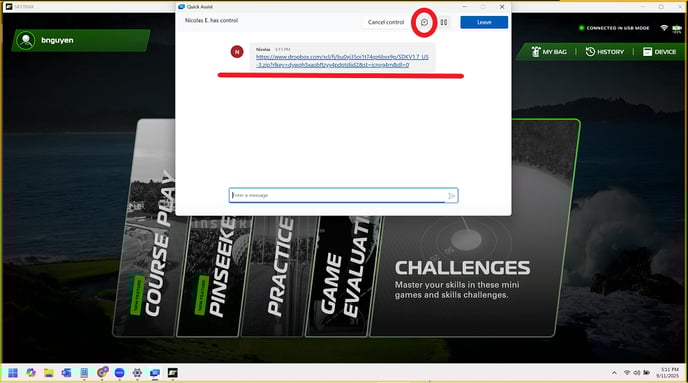The height and width of the screenshot is (383, 688).
Task: Click the New Feature badge on Course Play
Action: [x=137, y=295]
